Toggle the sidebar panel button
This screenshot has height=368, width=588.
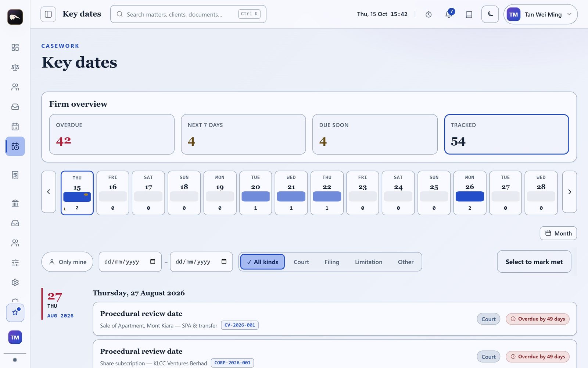point(48,14)
